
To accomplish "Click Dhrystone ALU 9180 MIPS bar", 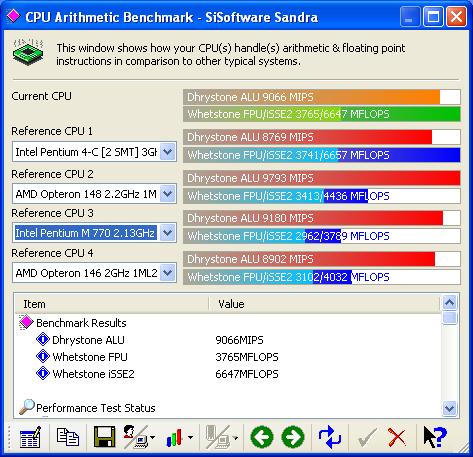I will (322, 218).
